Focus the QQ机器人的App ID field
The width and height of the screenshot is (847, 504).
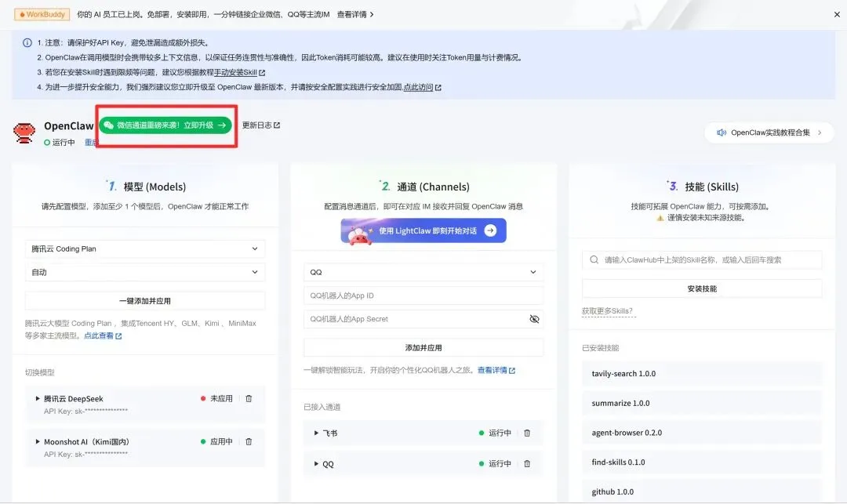(423, 296)
